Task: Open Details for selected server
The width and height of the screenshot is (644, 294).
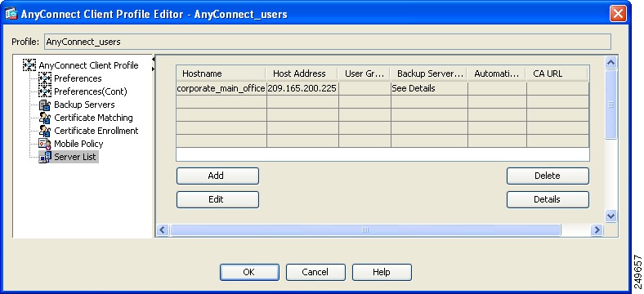Action: pos(548,199)
